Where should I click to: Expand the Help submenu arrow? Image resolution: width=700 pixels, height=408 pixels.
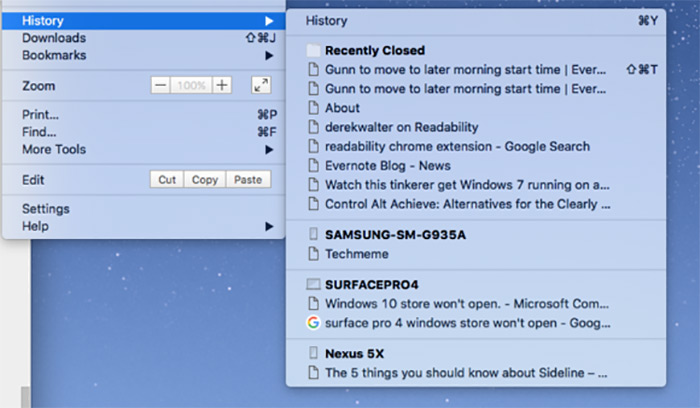269,226
